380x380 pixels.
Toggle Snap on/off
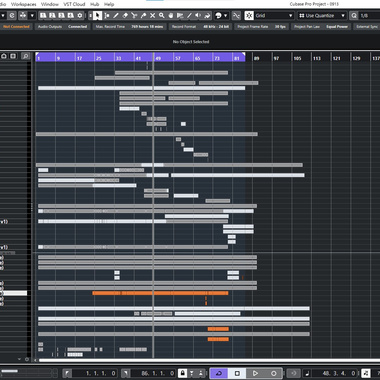coord(249,15)
